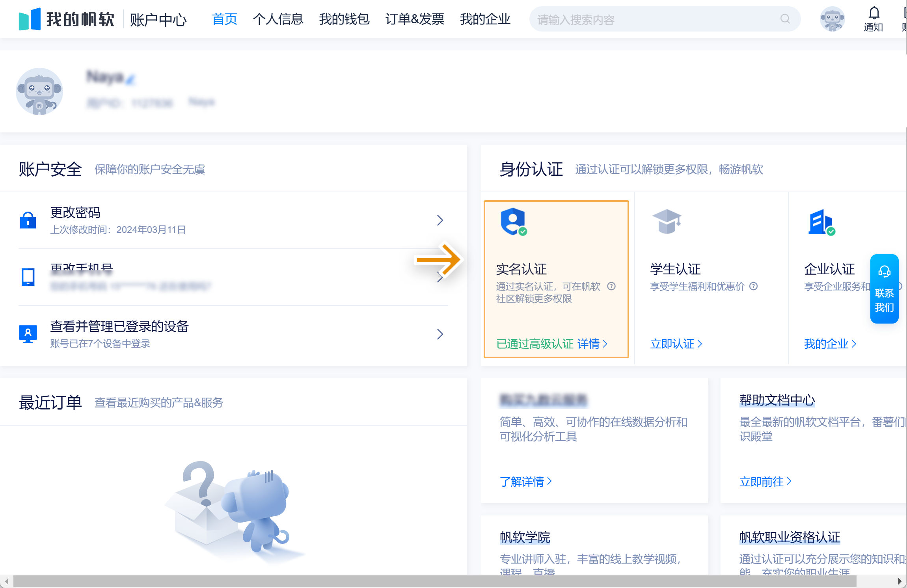Click the horizontal scrollbar at bottom
This screenshot has width=907, height=588.
434,581
